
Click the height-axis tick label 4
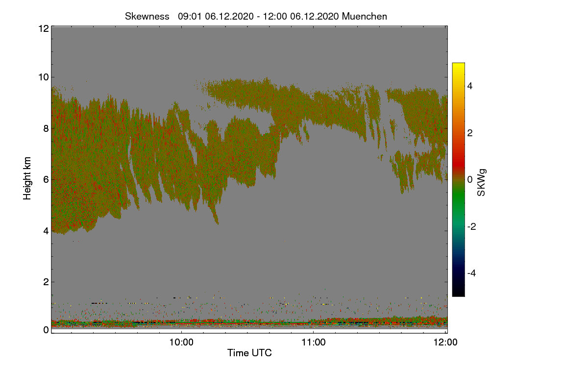[x=46, y=230]
